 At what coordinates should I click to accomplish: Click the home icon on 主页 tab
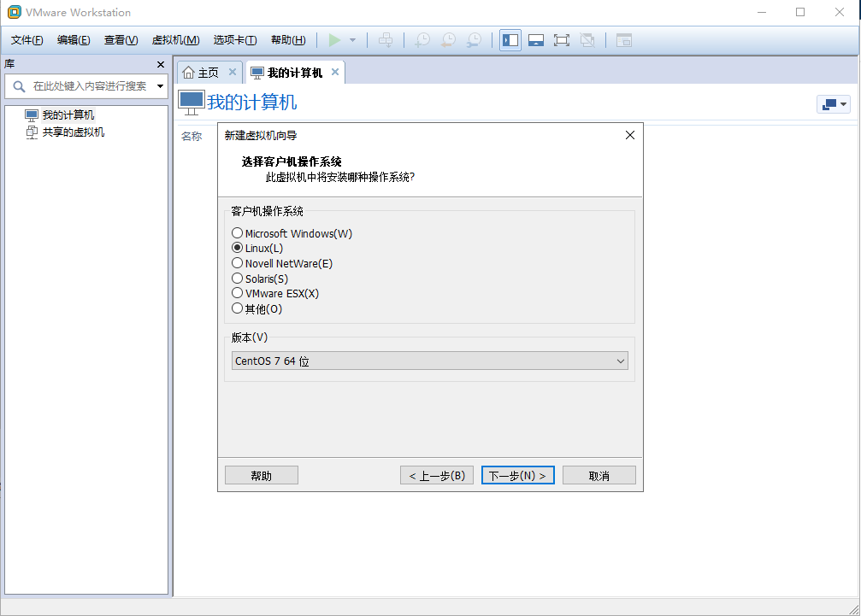pos(188,73)
